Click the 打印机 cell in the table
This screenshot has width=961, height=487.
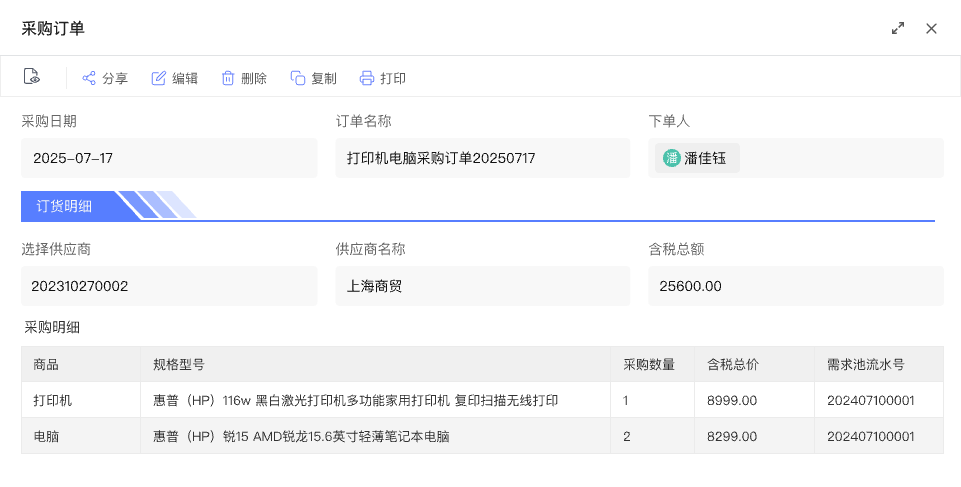(x=81, y=401)
